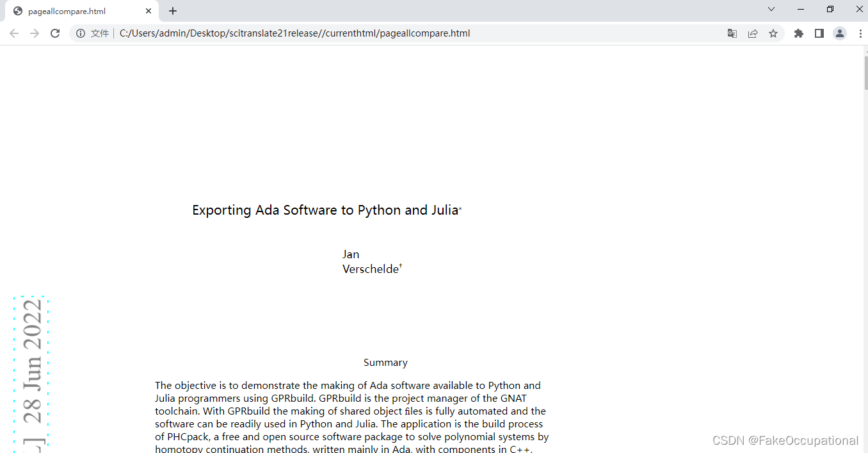Open a new tab with the plus button
This screenshot has height=453, width=868.
pyautogui.click(x=173, y=11)
